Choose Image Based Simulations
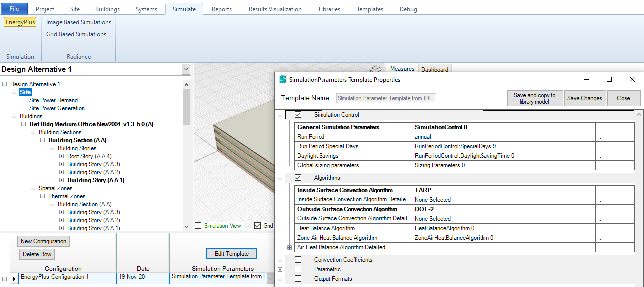Image resolution: width=644 pixels, height=287 pixels. point(79,22)
